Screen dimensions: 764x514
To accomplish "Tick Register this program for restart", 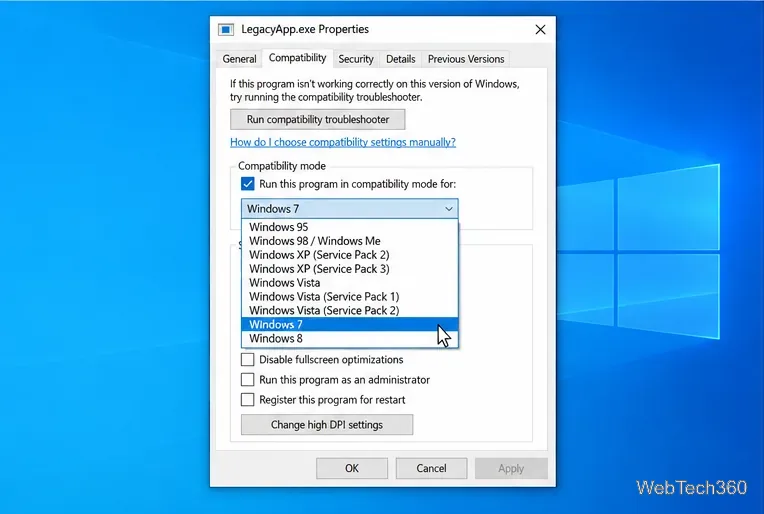I will click(248, 400).
